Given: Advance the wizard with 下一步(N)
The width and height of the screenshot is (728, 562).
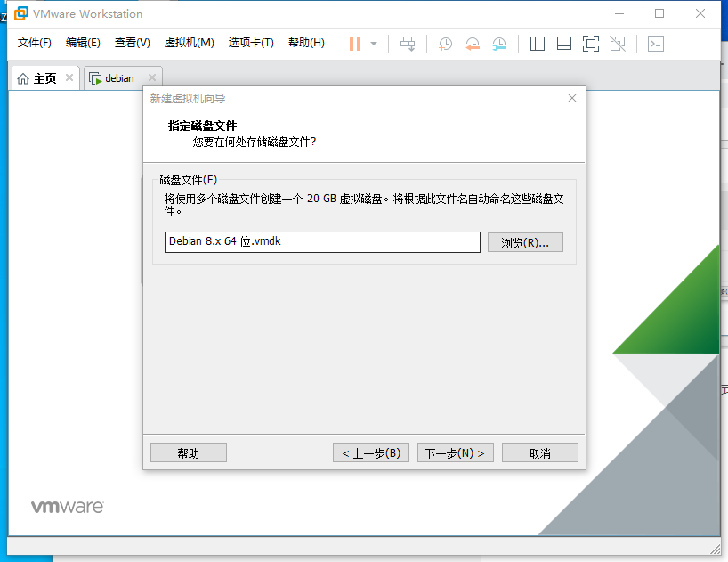Looking at the screenshot, I should (x=455, y=452).
